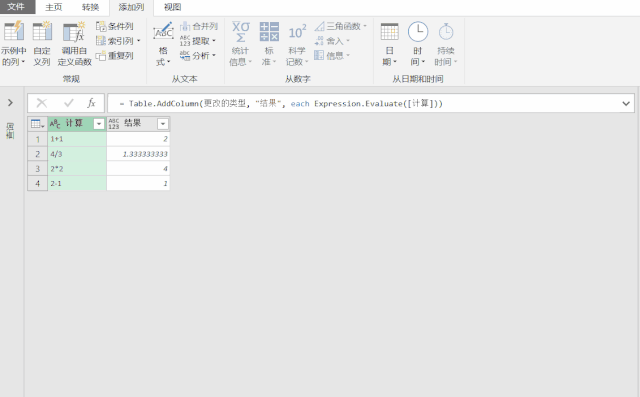Select result cell for 2*2 row
Viewport: 640px width, 397px height.
[138, 169]
